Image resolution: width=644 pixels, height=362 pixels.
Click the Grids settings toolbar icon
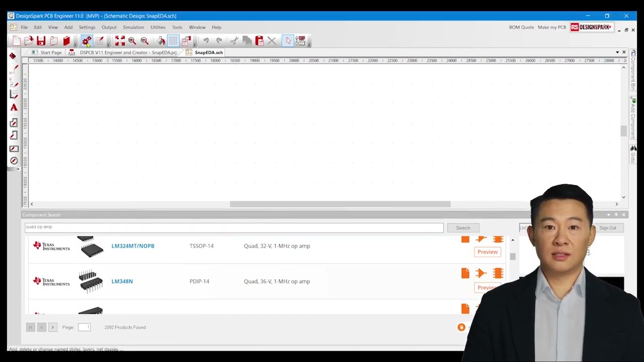coord(99,41)
